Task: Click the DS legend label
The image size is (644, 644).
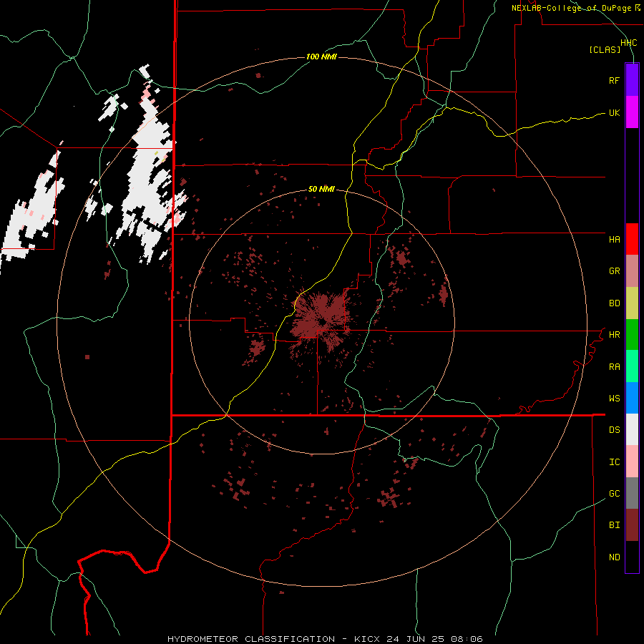Action: [614, 430]
